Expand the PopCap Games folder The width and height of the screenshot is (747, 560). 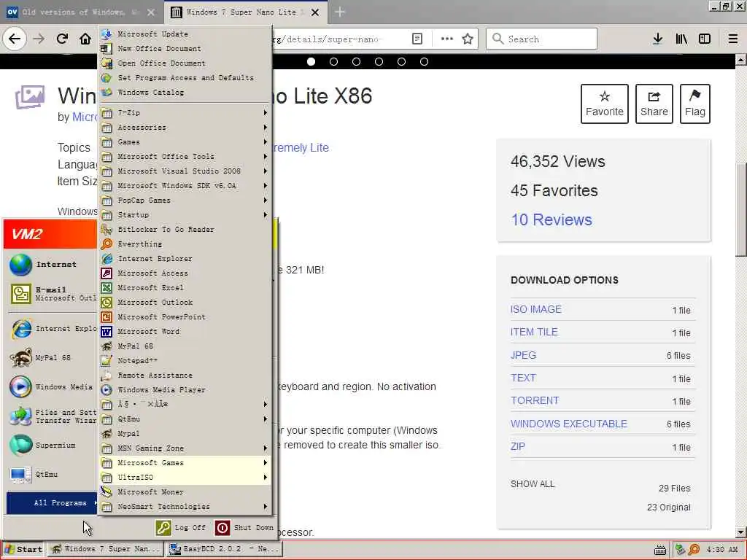(185, 200)
